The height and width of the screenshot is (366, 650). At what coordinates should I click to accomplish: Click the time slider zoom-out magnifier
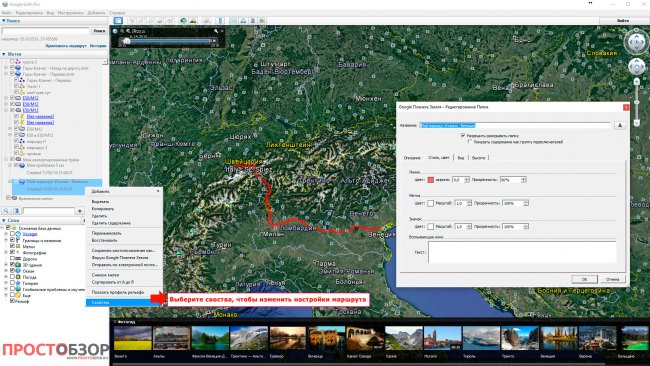coord(122,31)
